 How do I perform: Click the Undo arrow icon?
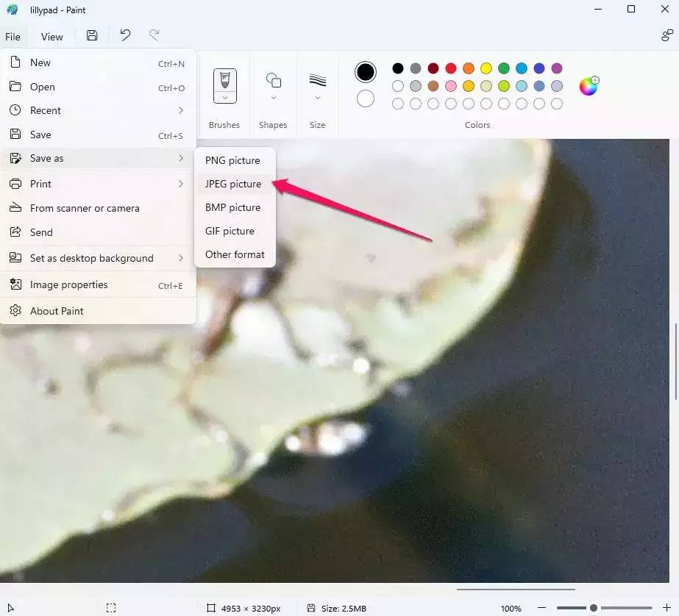point(125,36)
